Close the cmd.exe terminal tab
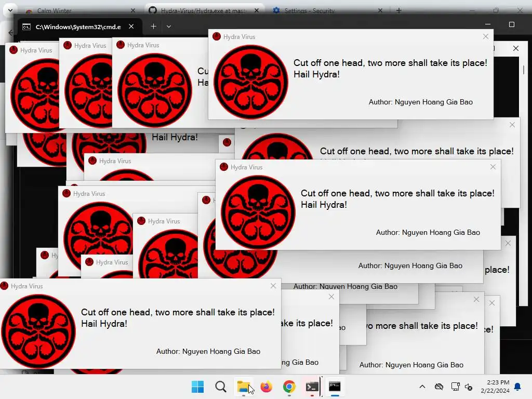Viewport: 532px width, 399px height. tap(131, 26)
